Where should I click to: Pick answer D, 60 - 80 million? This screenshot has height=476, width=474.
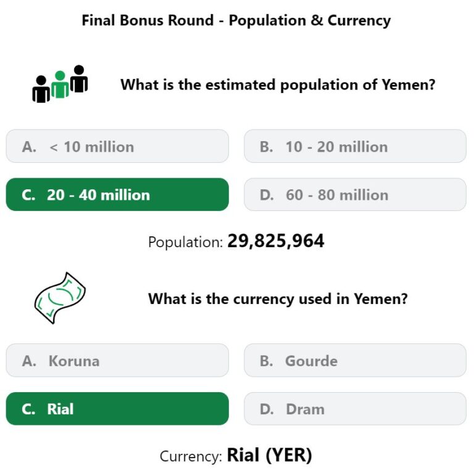355,195
